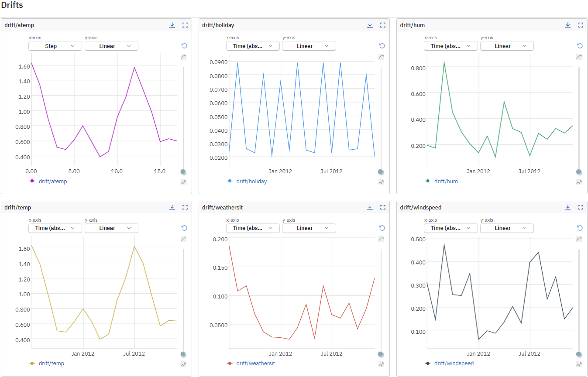Screen dimensions: 588x377
Task: Expand the x-axis Time dropdown in drift/windspeed
Action: pos(451,228)
